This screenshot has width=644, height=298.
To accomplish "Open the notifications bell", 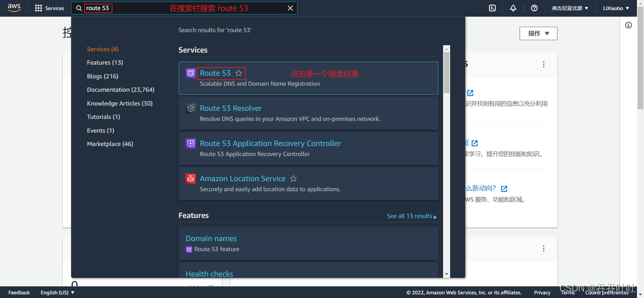I will pyautogui.click(x=513, y=8).
